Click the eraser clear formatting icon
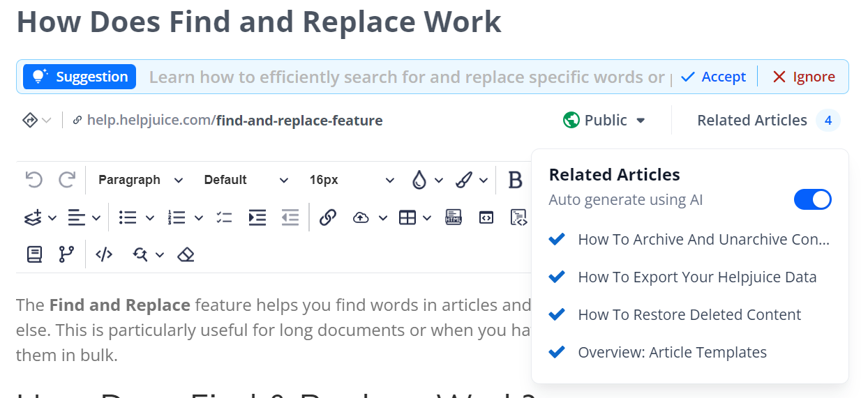The width and height of the screenshot is (868, 398). tap(186, 255)
